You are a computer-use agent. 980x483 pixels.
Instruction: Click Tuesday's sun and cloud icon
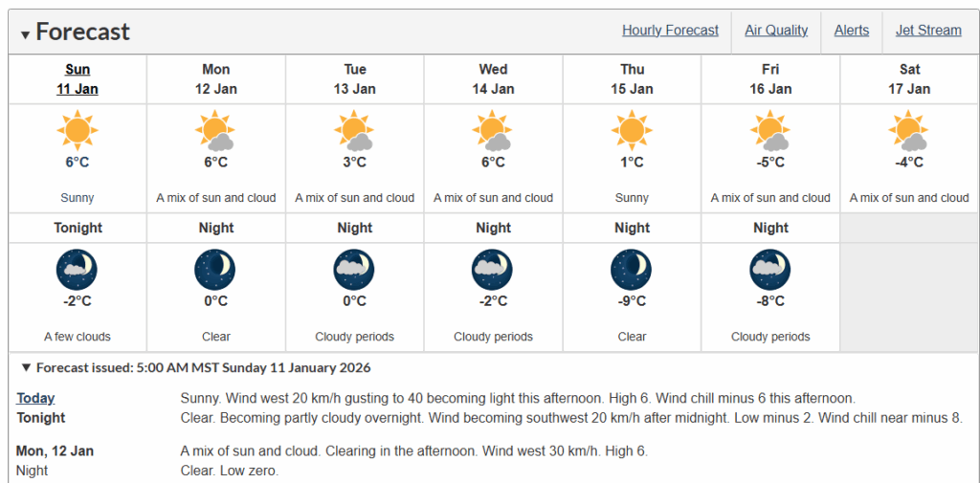point(354,130)
